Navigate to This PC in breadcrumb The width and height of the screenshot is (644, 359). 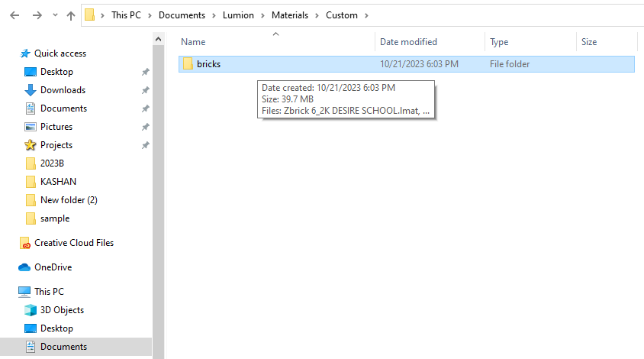point(126,15)
